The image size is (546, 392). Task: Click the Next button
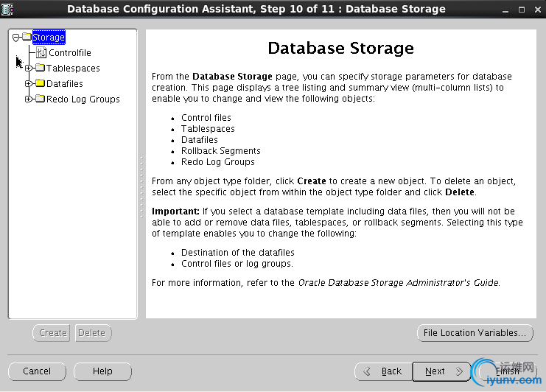[441, 371]
